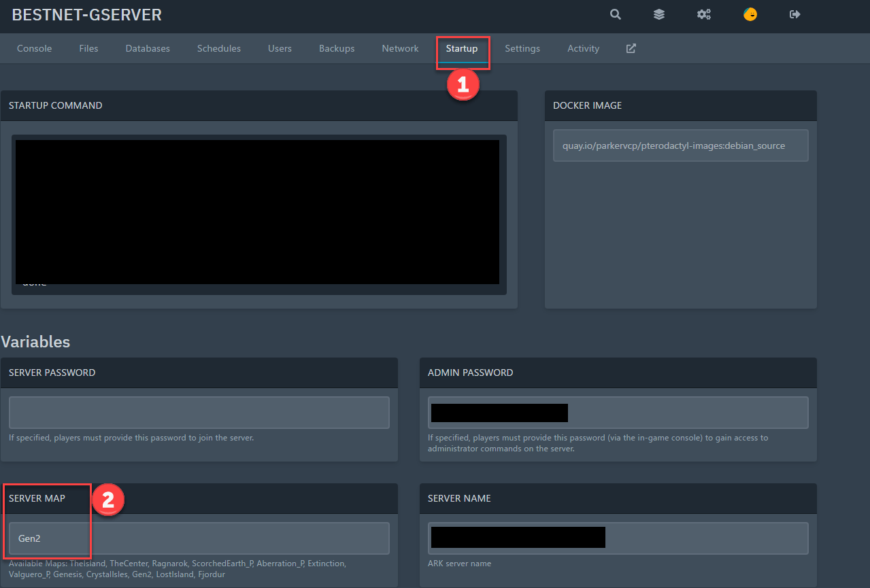Open admin settings gears icon

703,14
